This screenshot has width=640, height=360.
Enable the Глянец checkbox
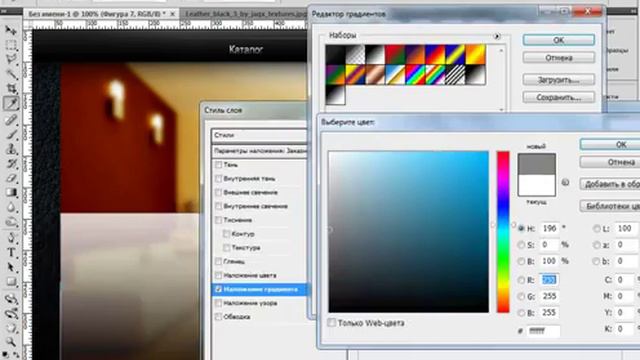point(218,261)
